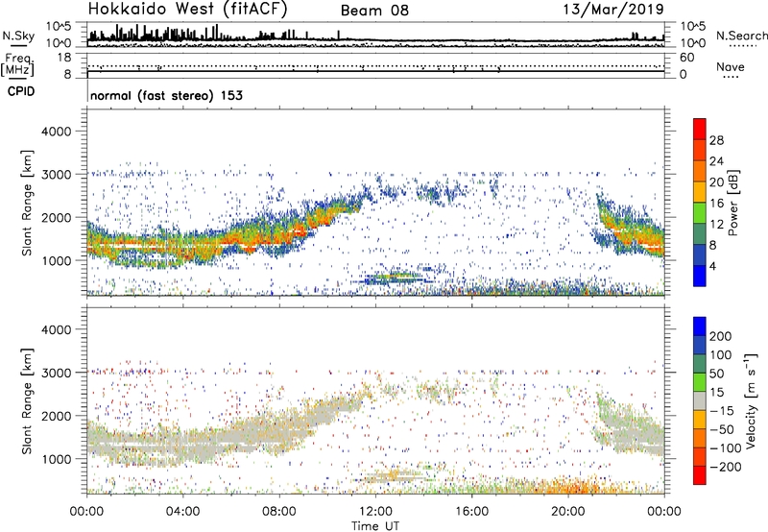Select the bright blue top velocity colorbar segment
The width and height of the screenshot is (768, 532).
700,326
